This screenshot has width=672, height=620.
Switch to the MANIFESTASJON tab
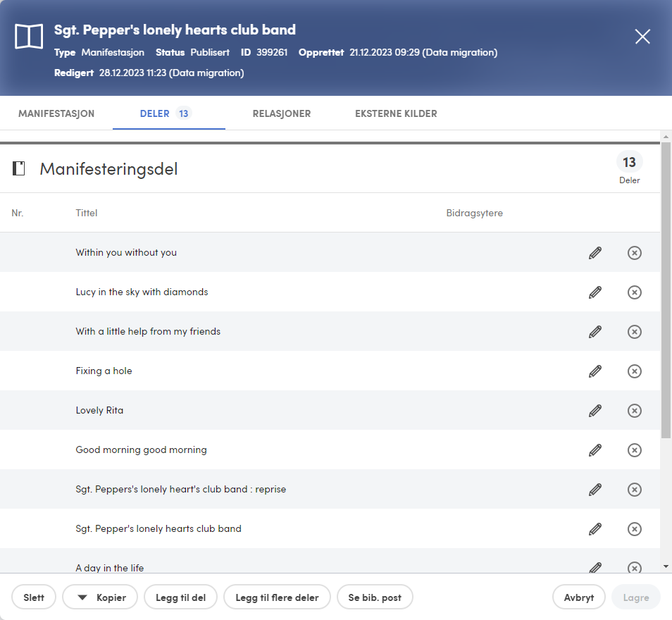click(x=56, y=113)
